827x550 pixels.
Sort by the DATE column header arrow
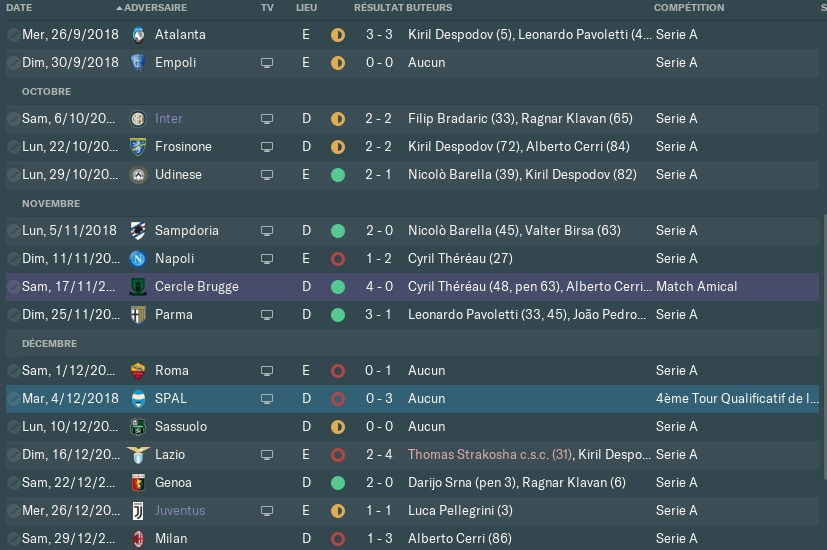(x=119, y=8)
